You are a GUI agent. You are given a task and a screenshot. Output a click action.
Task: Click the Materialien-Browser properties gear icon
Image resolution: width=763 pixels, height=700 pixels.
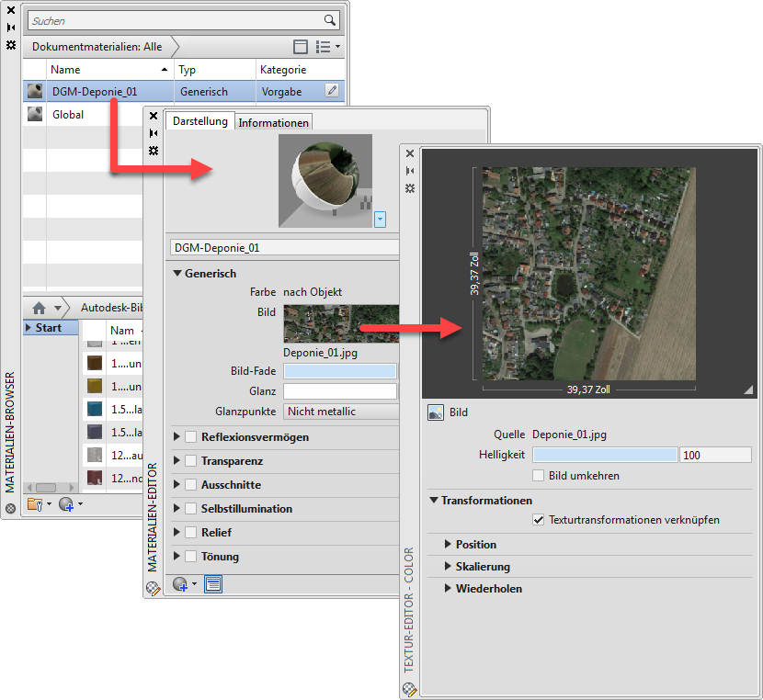point(11,44)
